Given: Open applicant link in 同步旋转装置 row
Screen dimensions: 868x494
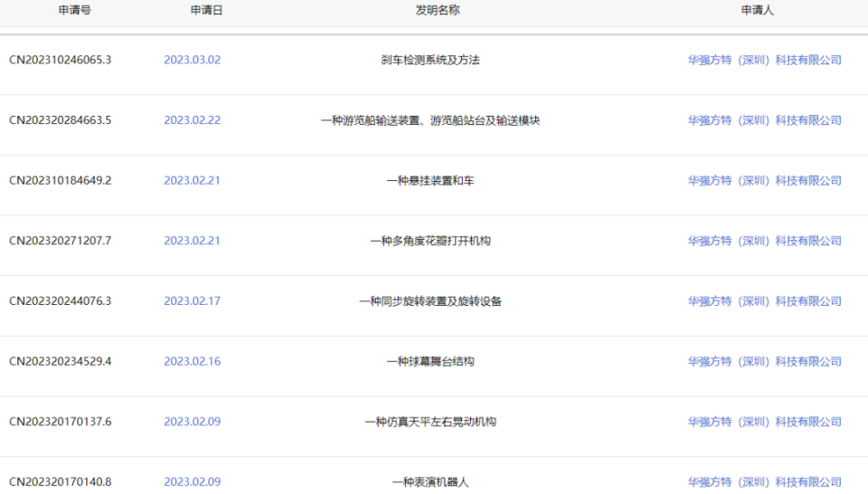Looking at the screenshot, I should point(765,301).
